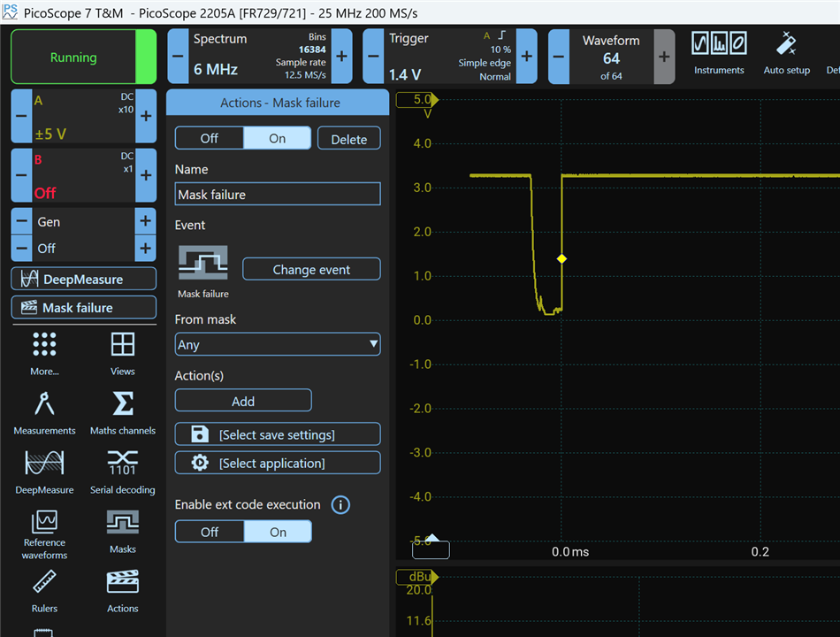Decrease channel A range
Viewport: 840px width, 637px height.
(21, 116)
